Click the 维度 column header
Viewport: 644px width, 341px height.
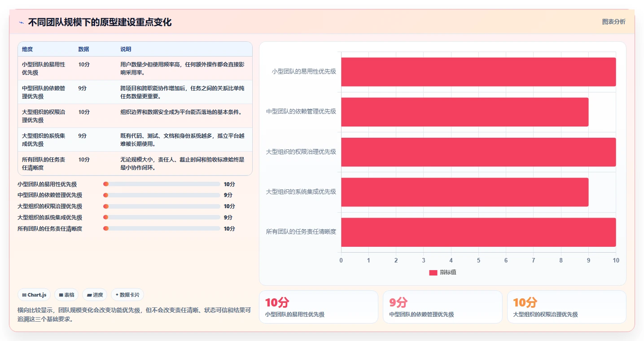27,49
